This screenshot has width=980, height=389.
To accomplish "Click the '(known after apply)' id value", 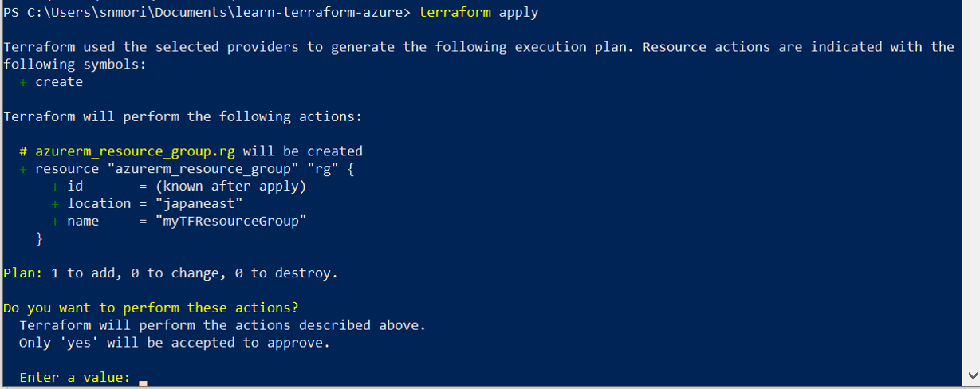I will coord(230,187).
